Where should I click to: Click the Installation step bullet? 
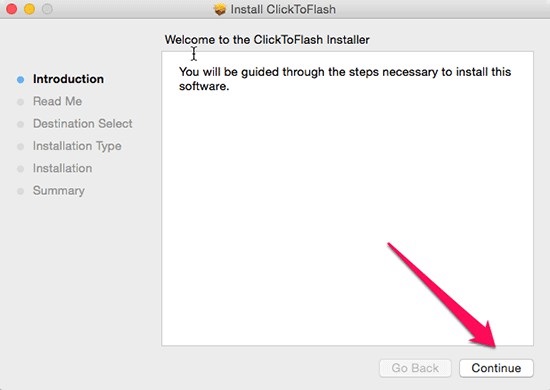point(20,169)
